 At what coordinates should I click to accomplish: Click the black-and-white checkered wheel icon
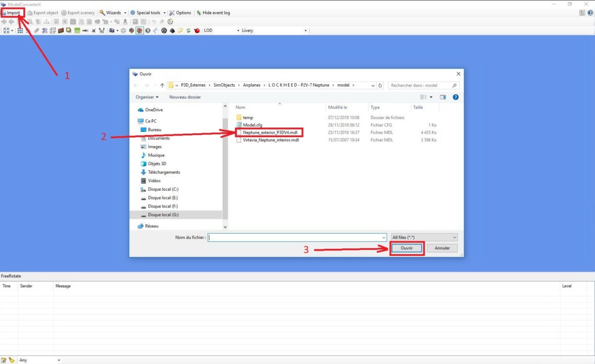coord(164,30)
